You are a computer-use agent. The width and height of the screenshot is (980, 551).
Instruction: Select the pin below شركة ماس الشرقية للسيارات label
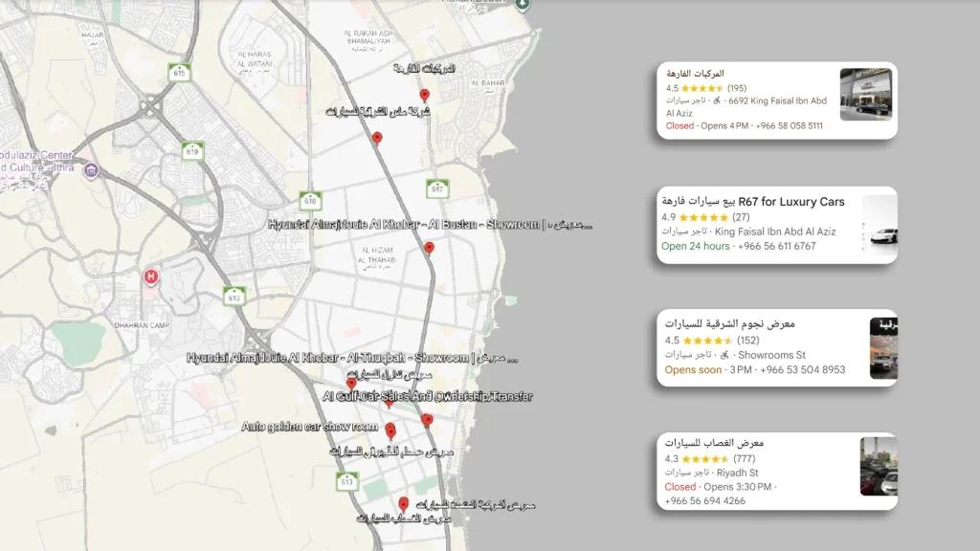[377, 138]
